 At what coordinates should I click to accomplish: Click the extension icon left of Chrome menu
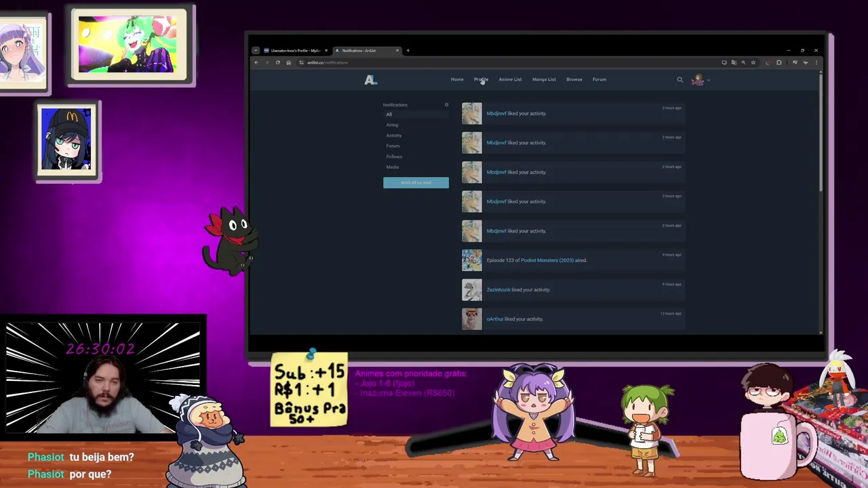click(806, 62)
